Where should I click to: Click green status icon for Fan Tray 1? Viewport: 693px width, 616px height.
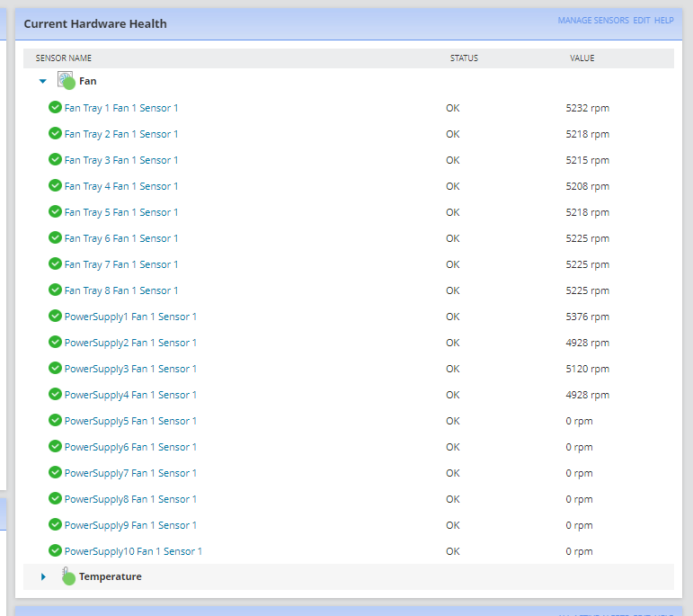click(x=55, y=107)
